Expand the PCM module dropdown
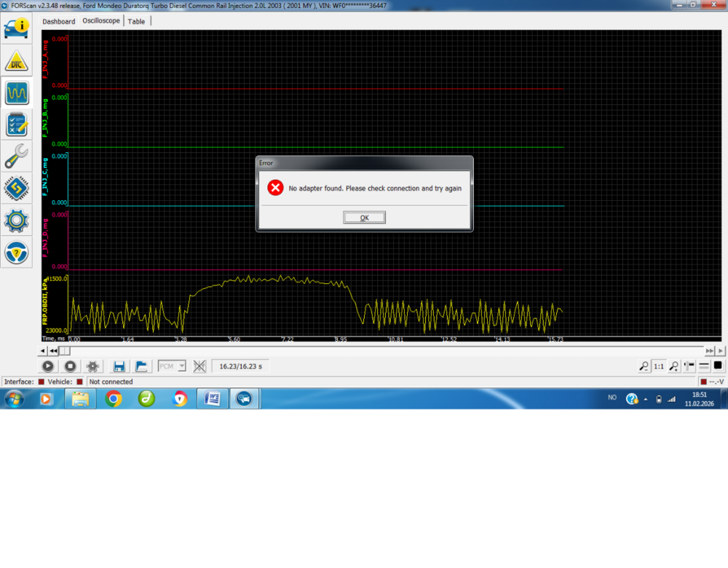Image resolution: width=728 pixels, height=568 pixels. tap(181, 366)
